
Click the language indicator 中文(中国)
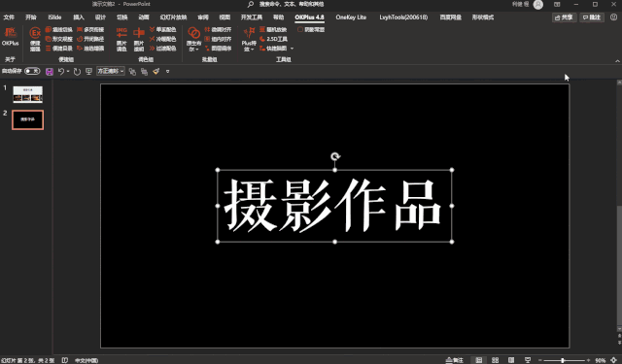(86, 360)
